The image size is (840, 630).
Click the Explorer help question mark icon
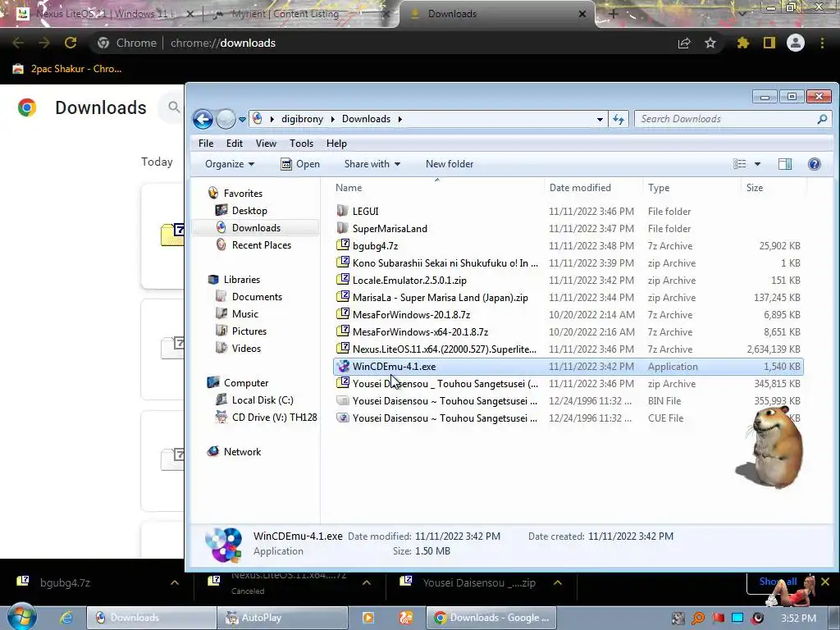815,164
